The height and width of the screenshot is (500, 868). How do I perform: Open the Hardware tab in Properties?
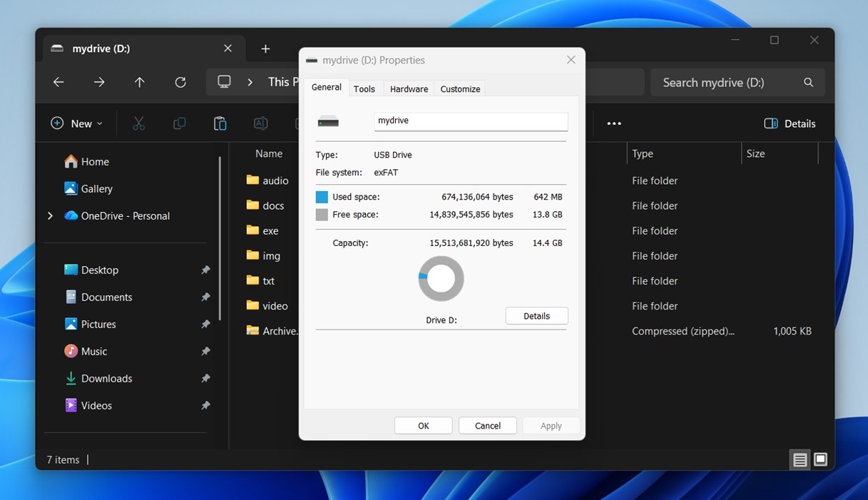click(409, 88)
